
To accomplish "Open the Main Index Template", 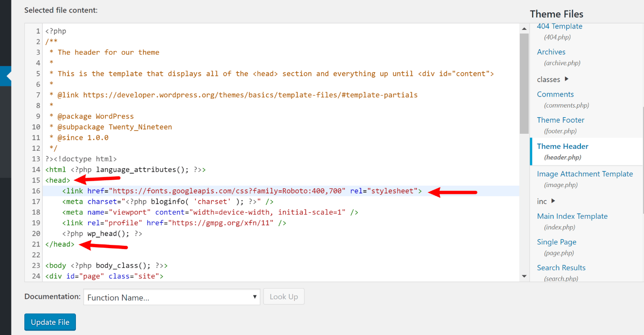I will (x=572, y=216).
